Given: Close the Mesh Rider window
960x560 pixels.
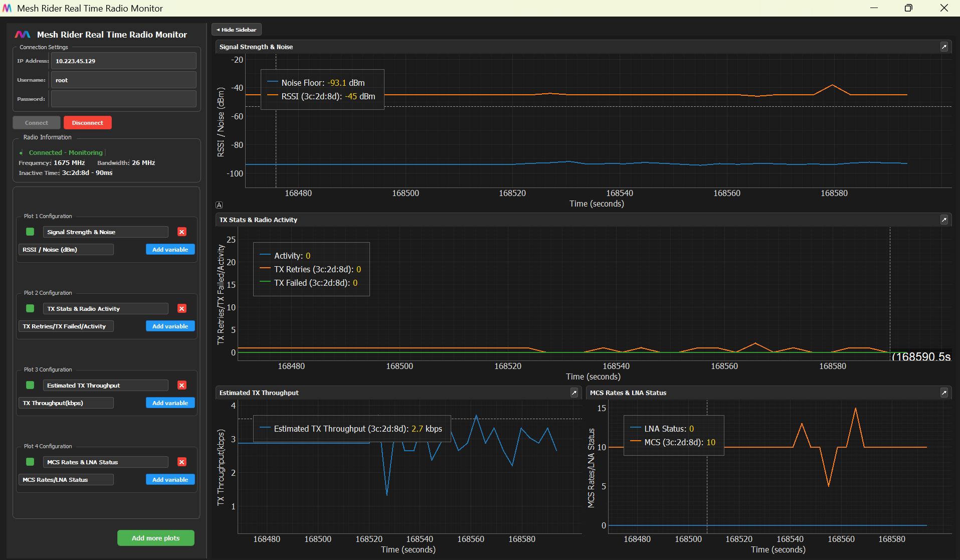Looking at the screenshot, I should tap(944, 8).
